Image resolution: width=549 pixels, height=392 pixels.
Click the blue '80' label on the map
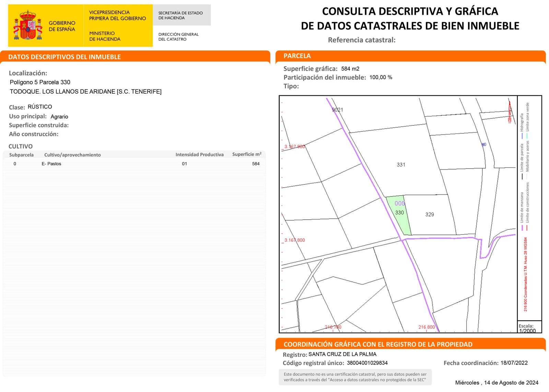[484, 145]
